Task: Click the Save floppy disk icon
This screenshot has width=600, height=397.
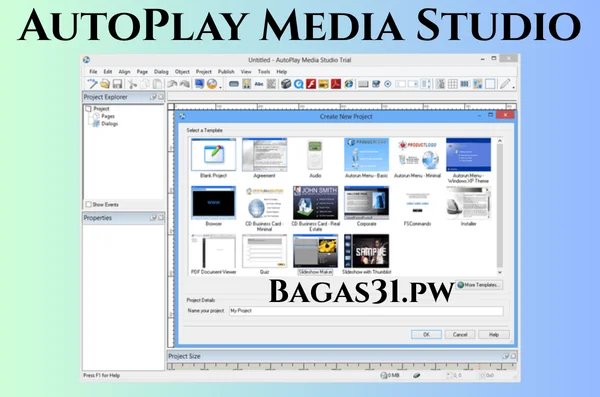Action: pyautogui.click(x=117, y=84)
